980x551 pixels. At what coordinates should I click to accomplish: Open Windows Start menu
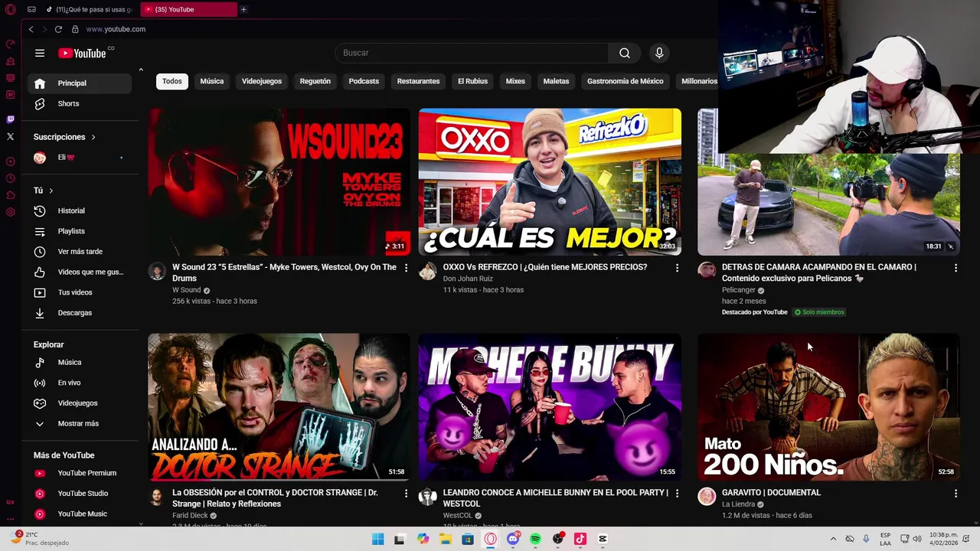(377, 539)
